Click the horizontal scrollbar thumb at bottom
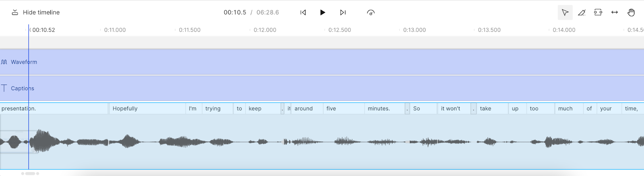 30,174
